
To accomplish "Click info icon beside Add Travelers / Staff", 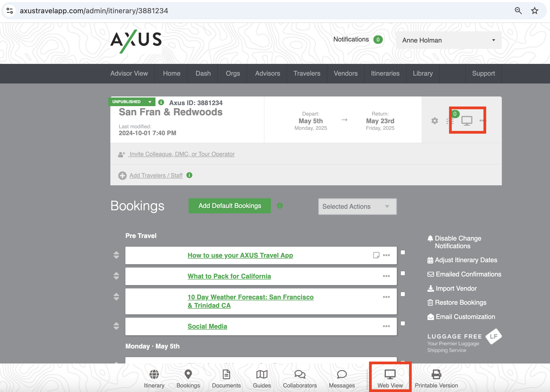I will coord(189,175).
